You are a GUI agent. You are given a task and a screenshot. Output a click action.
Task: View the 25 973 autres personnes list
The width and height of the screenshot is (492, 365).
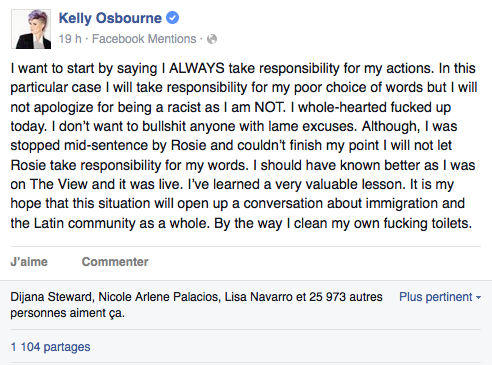click(x=346, y=297)
